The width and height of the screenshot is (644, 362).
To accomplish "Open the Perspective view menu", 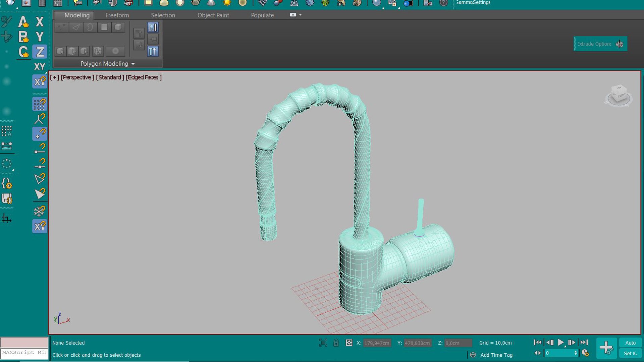I will tap(77, 77).
